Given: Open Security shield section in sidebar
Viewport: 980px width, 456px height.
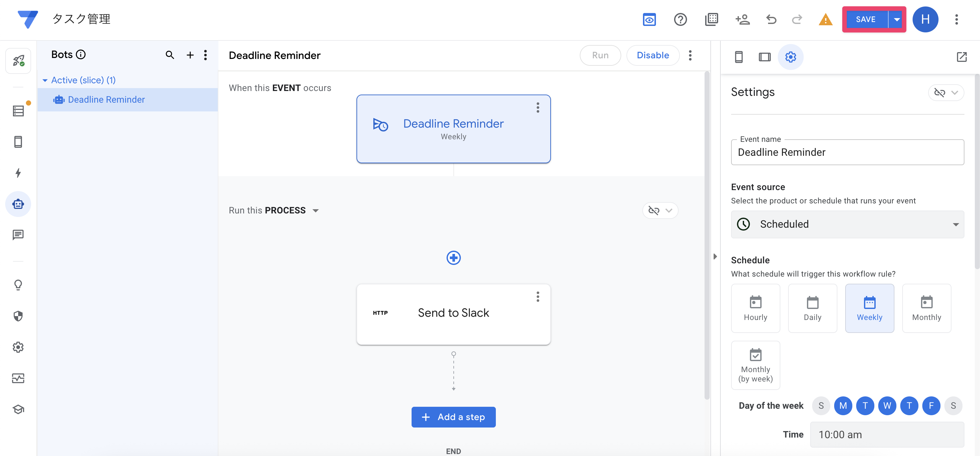Looking at the screenshot, I should pos(18,316).
